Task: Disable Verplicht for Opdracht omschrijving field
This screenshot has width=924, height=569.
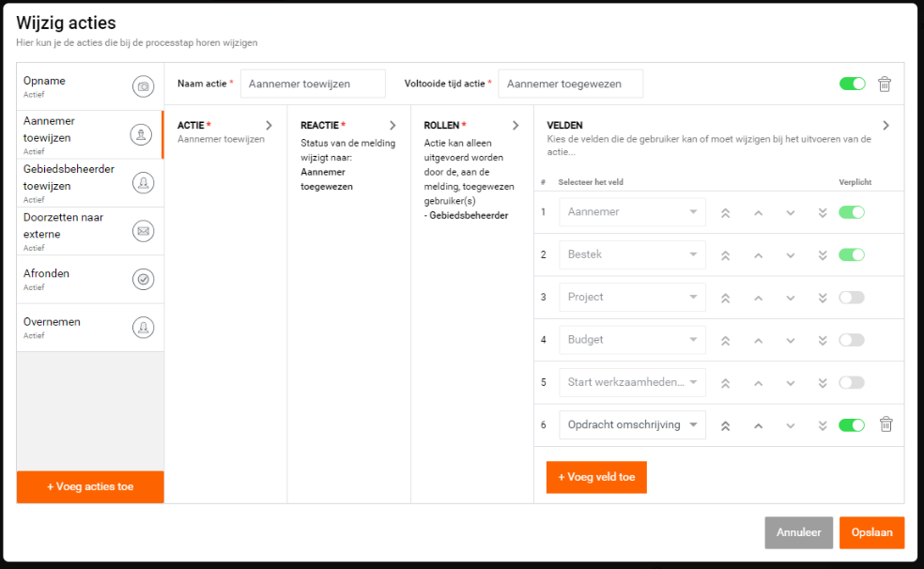Action: 852,424
